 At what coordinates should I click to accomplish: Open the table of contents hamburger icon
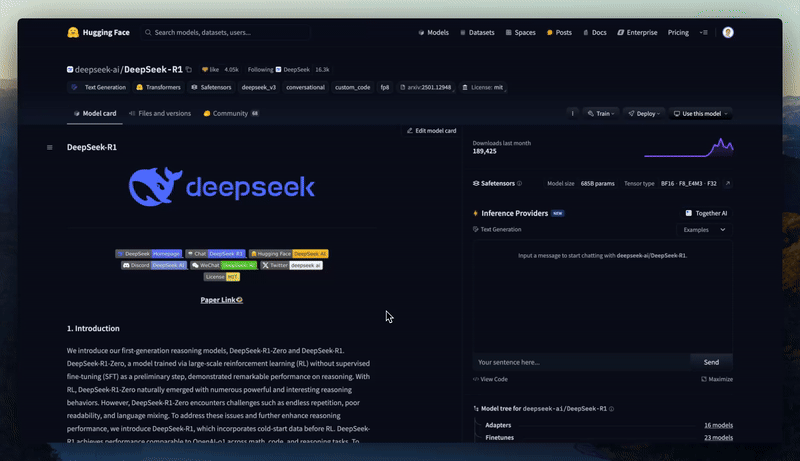point(49,147)
